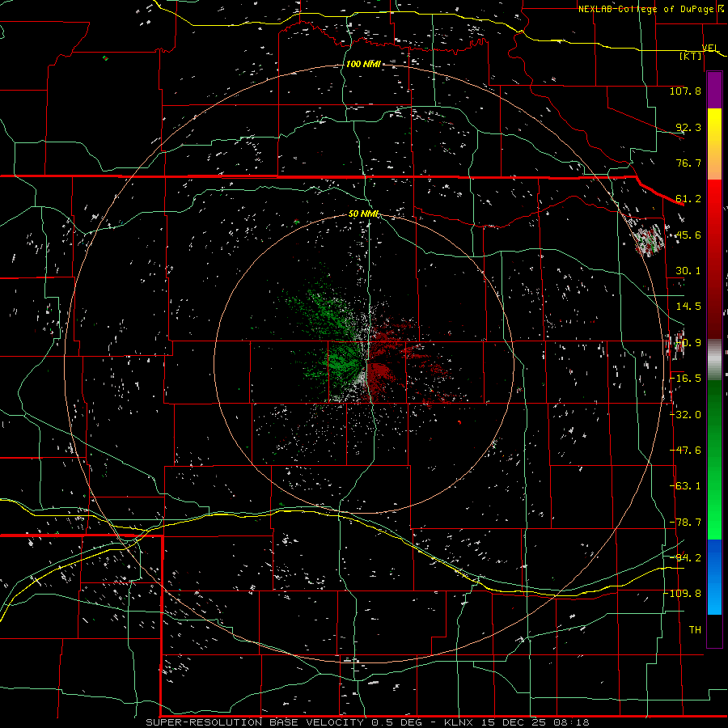The image size is (728, 728).
Task: Click the VEL legend title
Action: tap(710, 48)
